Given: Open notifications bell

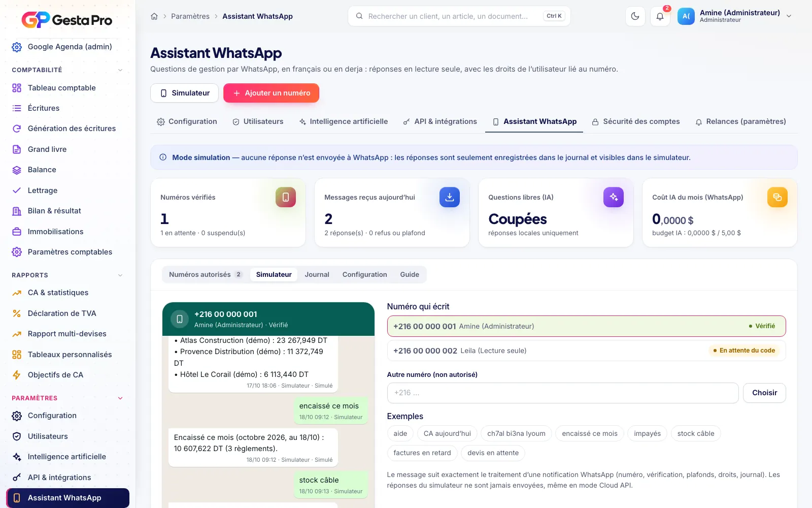Looking at the screenshot, I should 660,16.
